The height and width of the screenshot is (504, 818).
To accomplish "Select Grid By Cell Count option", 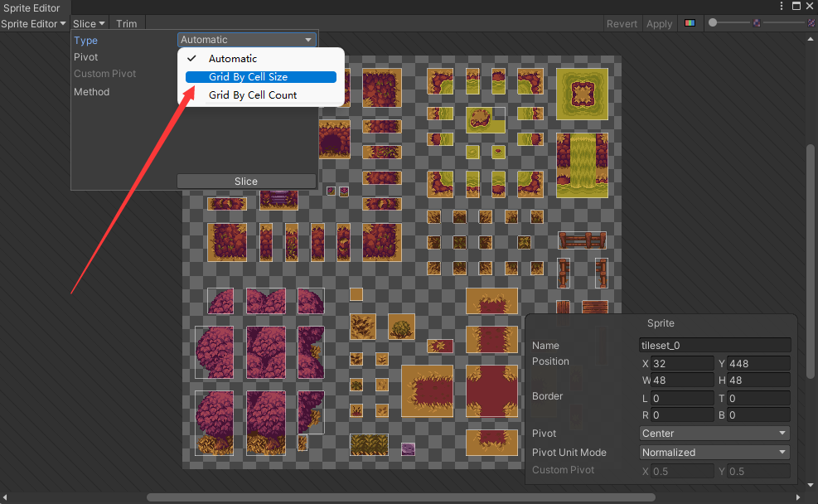I will point(261,95).
